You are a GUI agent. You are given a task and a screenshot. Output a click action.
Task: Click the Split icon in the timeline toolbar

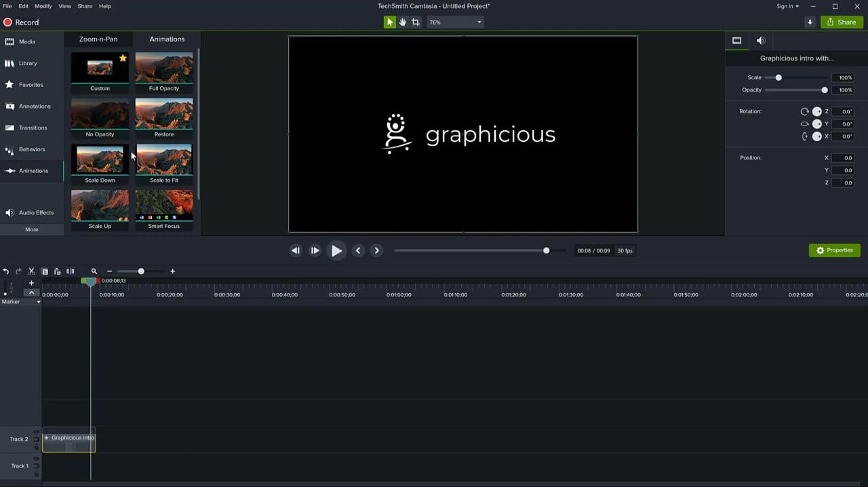pyautogui.click(x=71, y=271)
